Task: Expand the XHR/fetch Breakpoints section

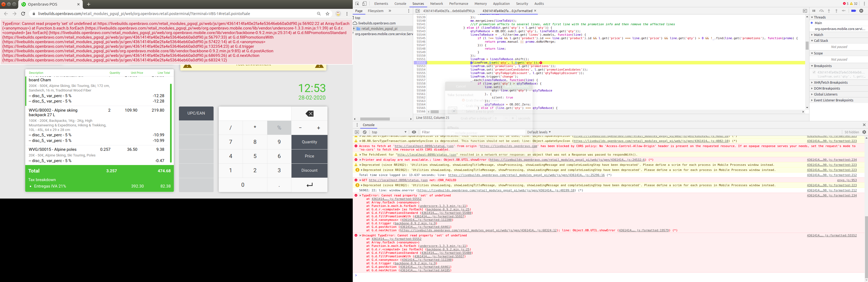Action: coord(831,82)
